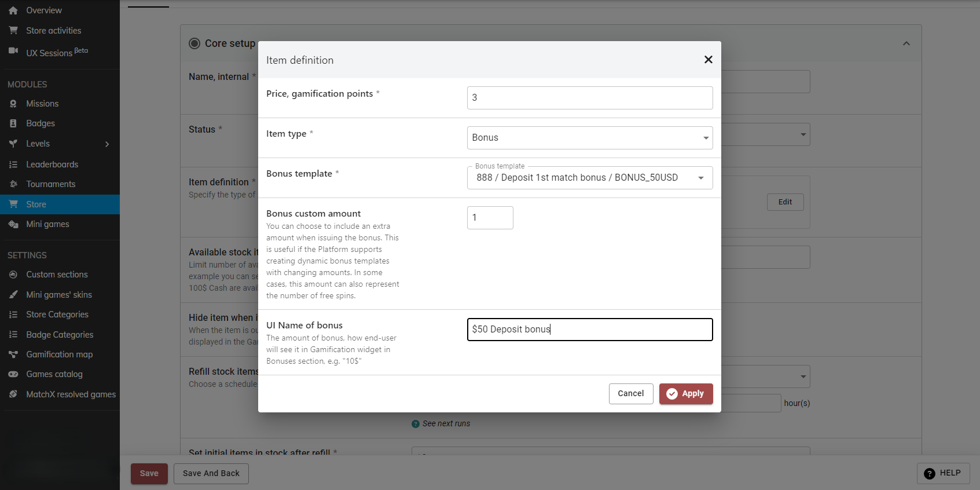This screenshot has height=490, width=980.
Task: Go to the Overview page
Action: coord(43,10)
